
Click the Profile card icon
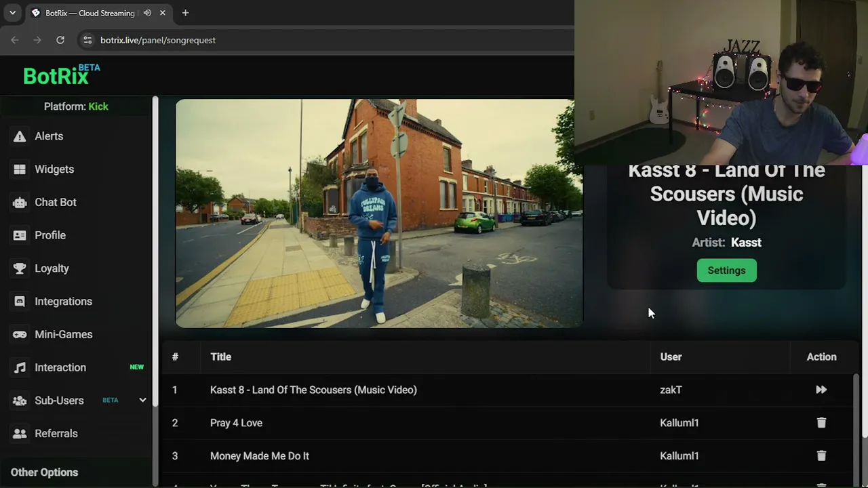[20, 235]
